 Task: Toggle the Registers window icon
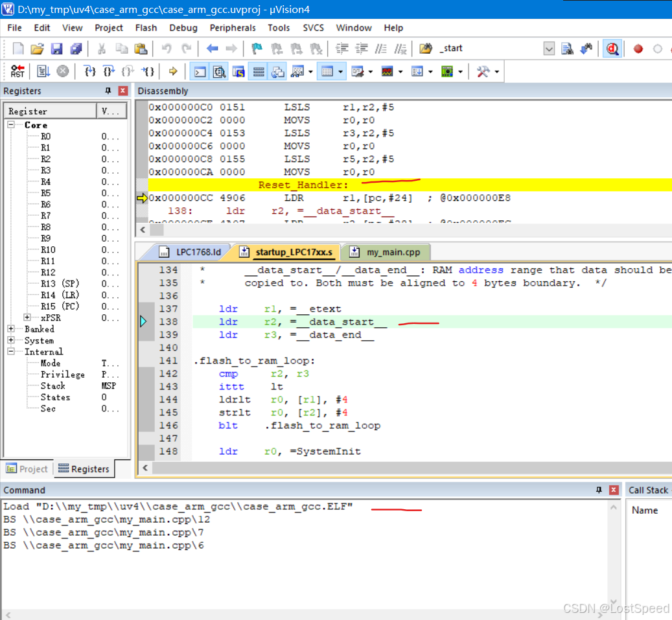coord(259,71)
